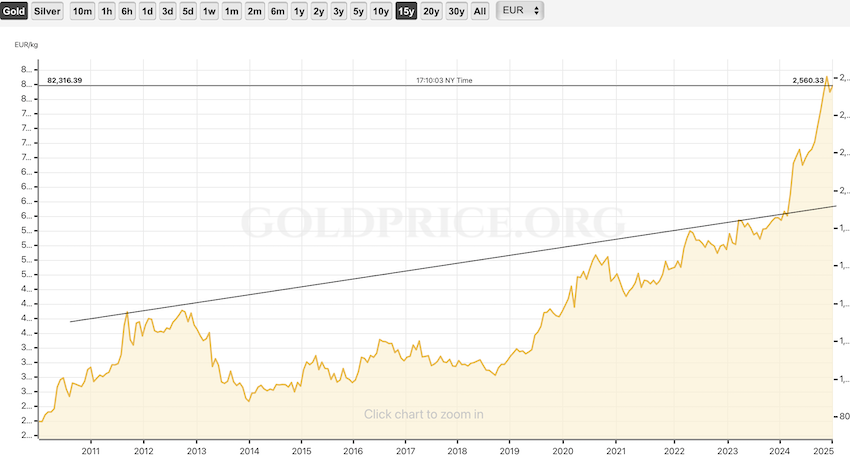The image size is (850, 464).
Task: Click the 2020 x-axis label
Action: click(563, 451)
